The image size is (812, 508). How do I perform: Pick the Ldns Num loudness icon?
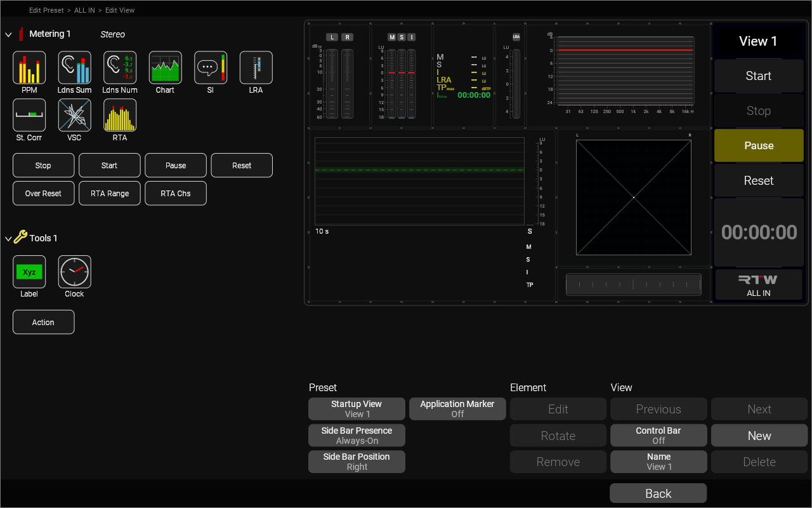pyautogui.click(x=120, y=68)
